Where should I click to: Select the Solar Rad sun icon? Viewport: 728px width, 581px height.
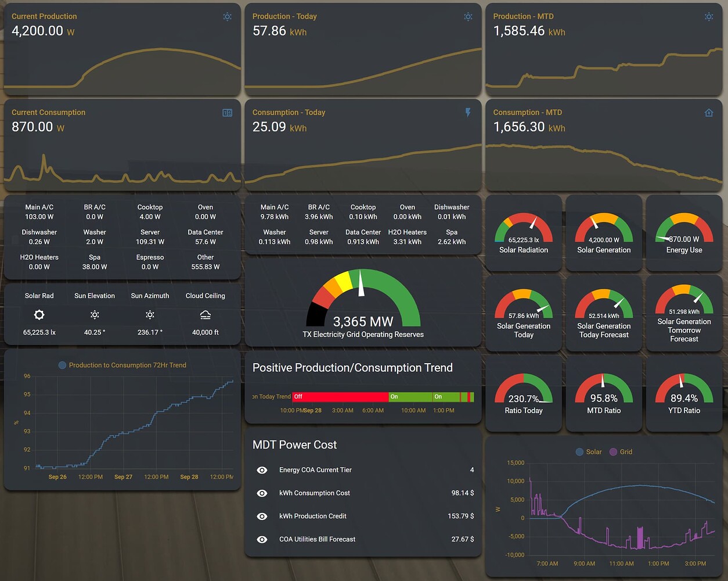pos(39,314)
